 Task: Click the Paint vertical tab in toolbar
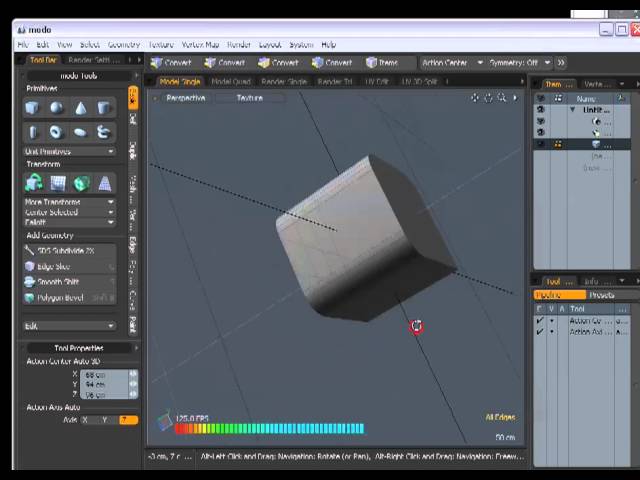click(133, 325)
